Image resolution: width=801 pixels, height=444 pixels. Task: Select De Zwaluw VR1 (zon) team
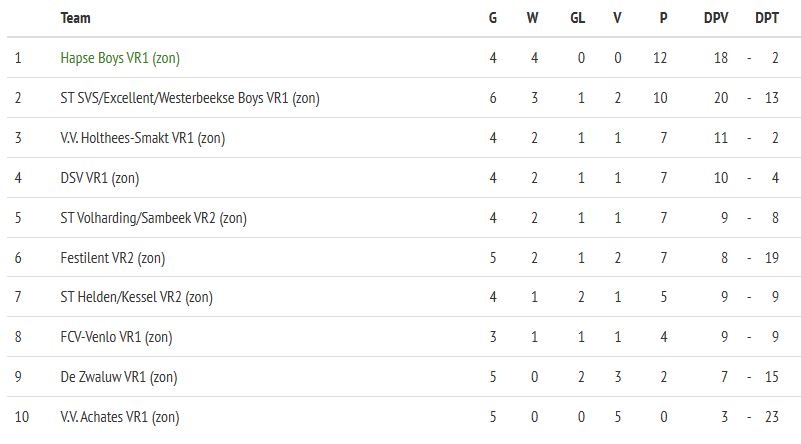(x=119, y=377)
